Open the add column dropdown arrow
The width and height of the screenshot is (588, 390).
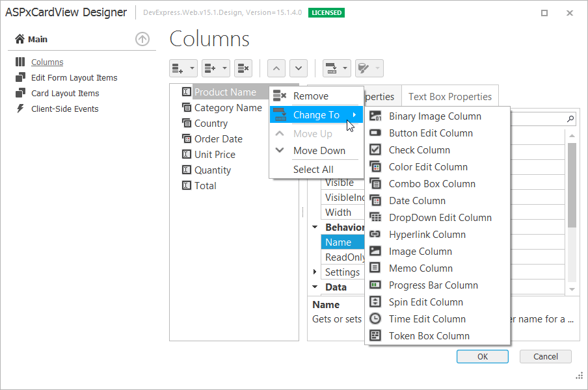[192, 68]
